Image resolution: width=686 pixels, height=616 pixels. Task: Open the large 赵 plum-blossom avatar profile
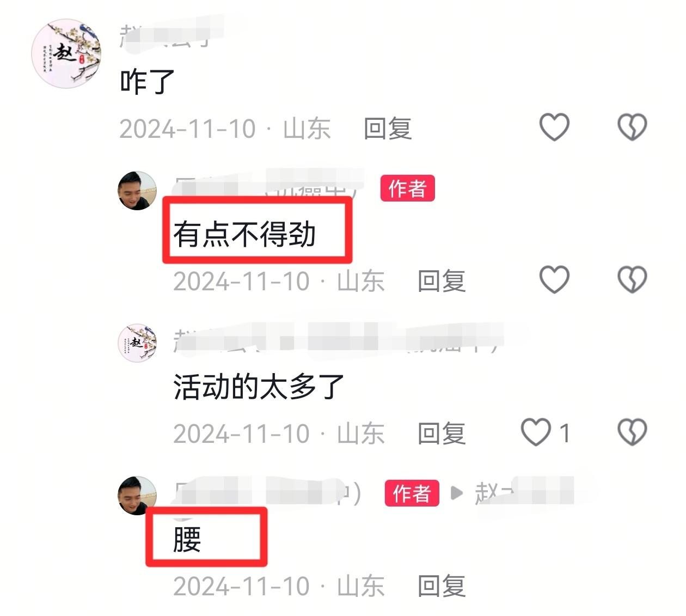point(66,53)
